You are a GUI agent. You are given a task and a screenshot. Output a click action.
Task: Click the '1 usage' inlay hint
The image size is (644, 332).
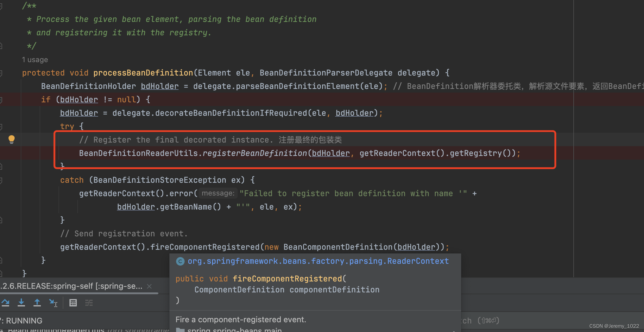click(35, 60)
